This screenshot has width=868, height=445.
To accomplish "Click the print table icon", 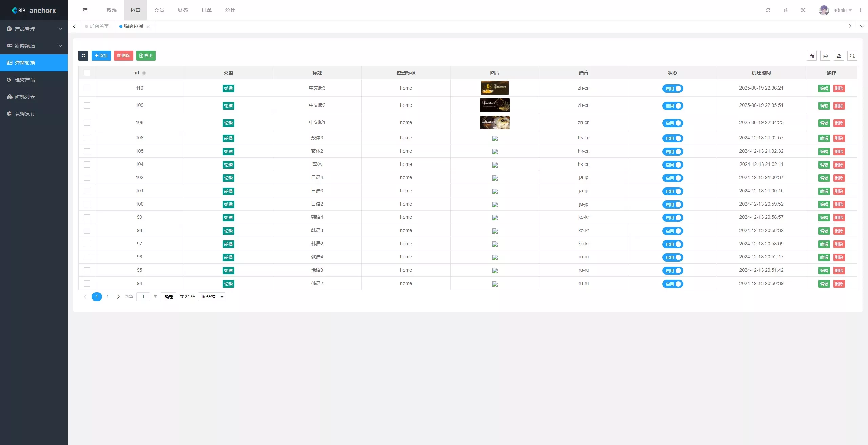I will (x=825, y=56).
